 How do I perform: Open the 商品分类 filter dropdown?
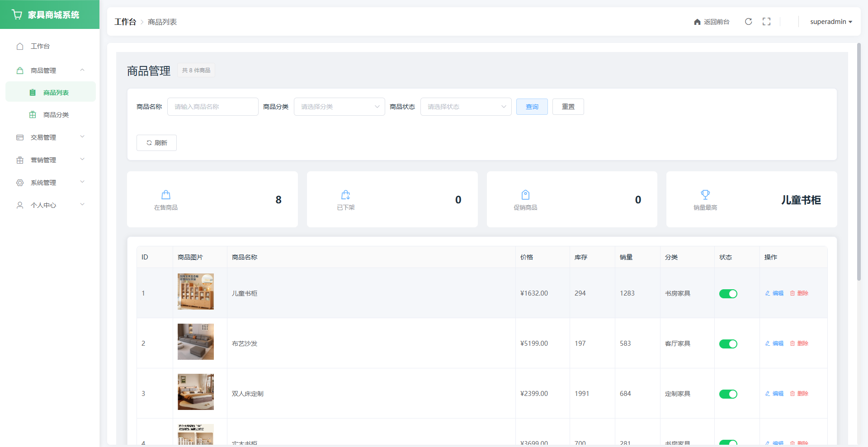(x=339, y=107)
